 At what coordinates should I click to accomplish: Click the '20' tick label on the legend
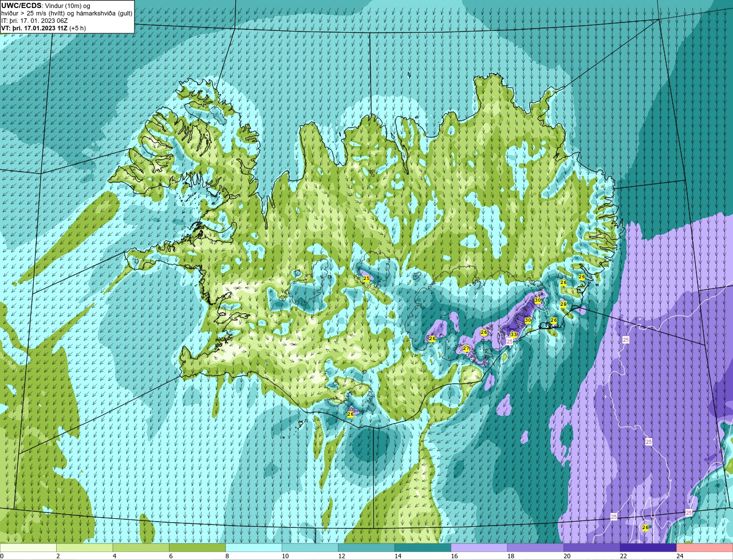[567, 556]
